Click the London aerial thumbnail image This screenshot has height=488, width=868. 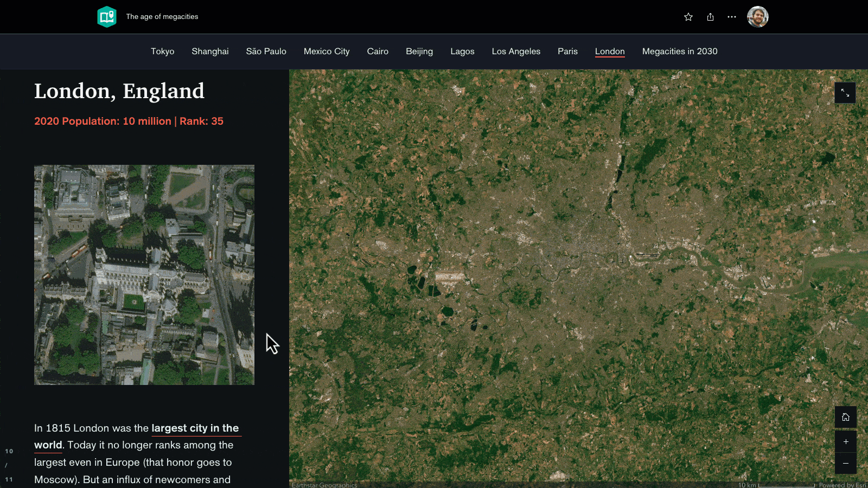coord(144,275)
